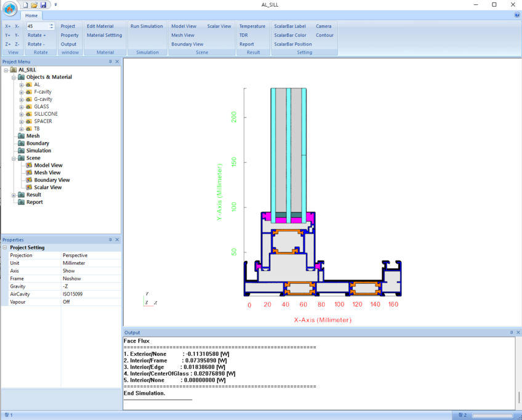Close the Properties panel
This screenshot has width=522, height=420.
(x=117, y=240)
